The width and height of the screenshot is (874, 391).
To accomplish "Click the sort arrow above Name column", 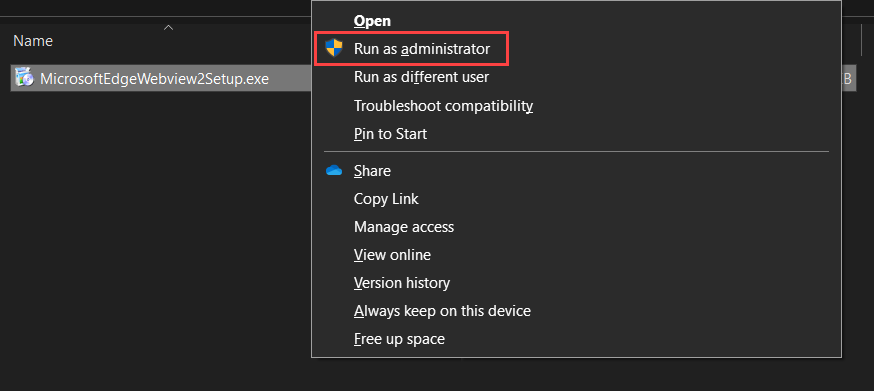I will tap(168, 27).
